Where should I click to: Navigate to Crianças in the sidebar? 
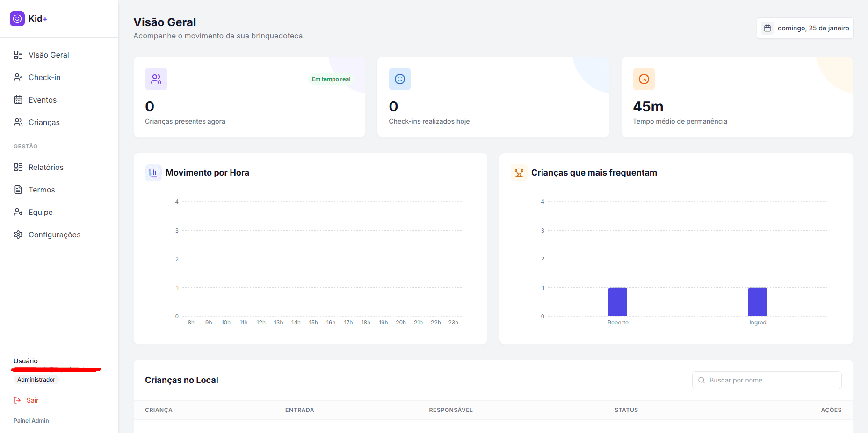point(44,122)
